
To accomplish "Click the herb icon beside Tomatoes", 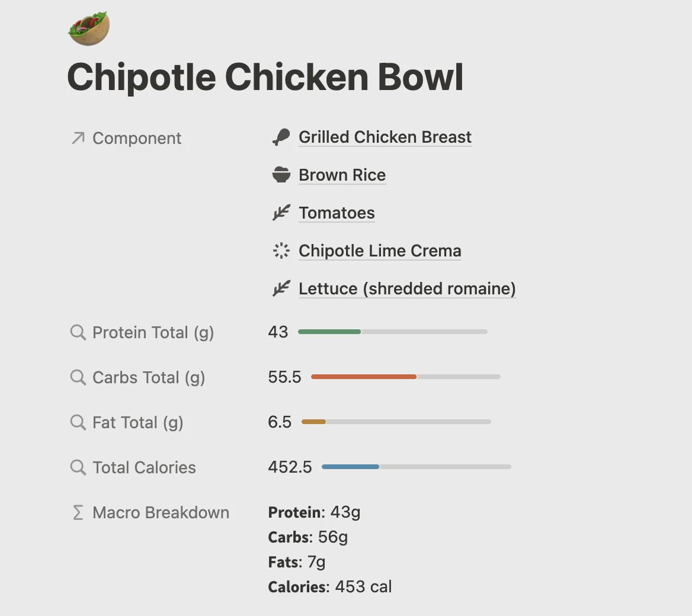I will click(x=281, y=213).
